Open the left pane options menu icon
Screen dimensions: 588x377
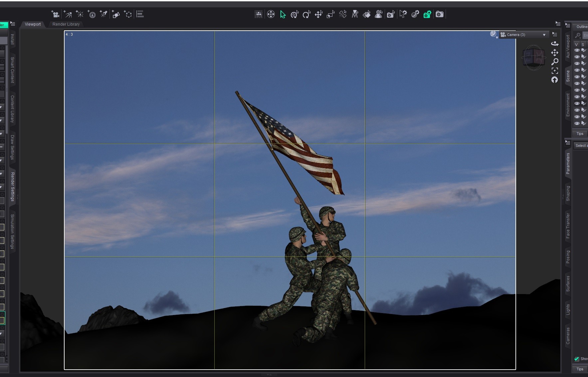(x=13, y=24)
